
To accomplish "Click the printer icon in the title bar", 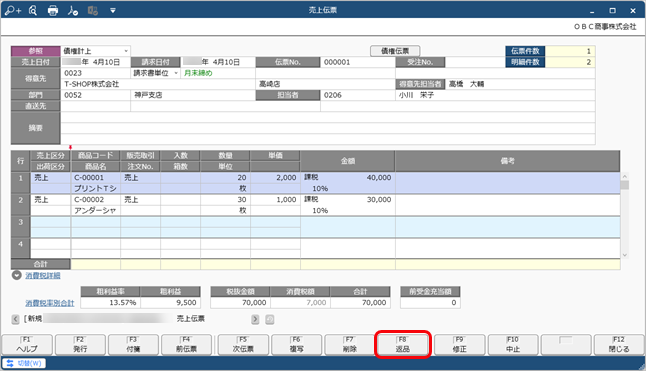I will pyautogui.click(x=53, y=10).
